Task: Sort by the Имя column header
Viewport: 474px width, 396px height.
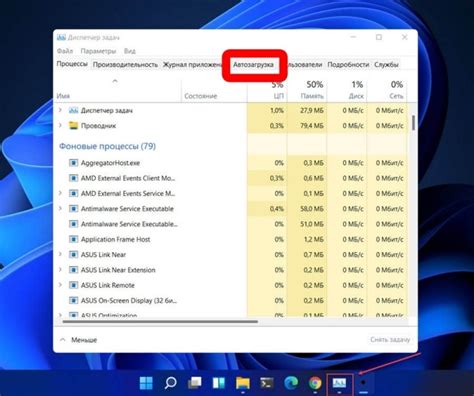Action: pyautogui.click(x=63, y=96)
